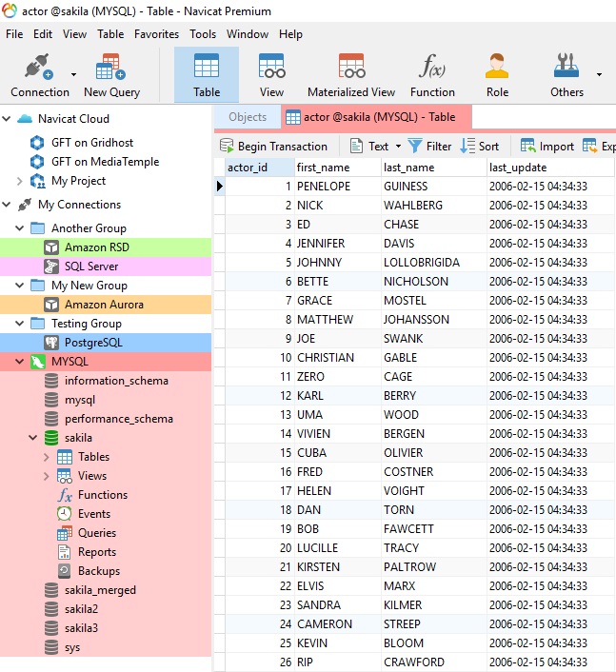Open the Text view dropdown arrow
616x672 pixels.
pos(398,147)
